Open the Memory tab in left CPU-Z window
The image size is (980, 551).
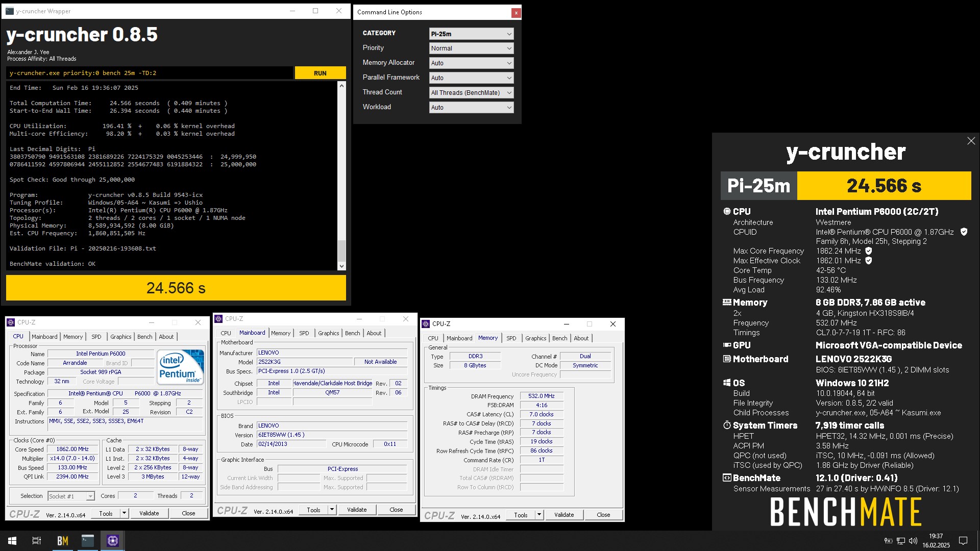[73, 337]
